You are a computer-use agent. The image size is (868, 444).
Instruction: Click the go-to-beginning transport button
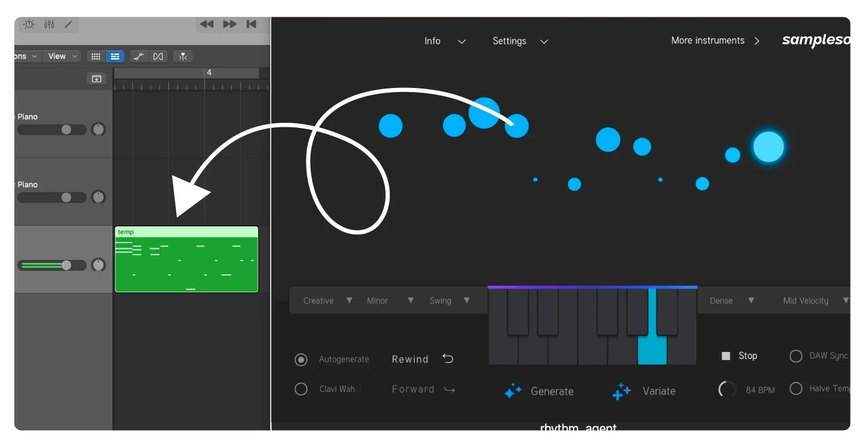(252, 24)
